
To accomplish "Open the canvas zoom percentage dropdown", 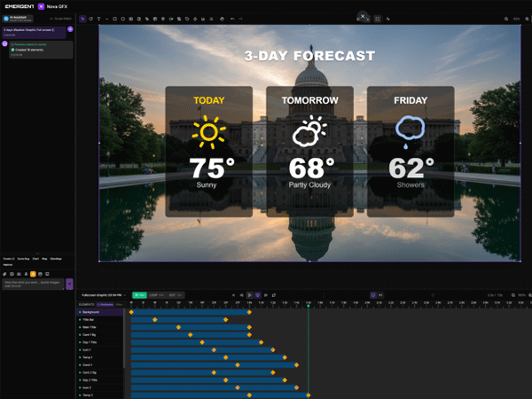I will coord(516,18).
